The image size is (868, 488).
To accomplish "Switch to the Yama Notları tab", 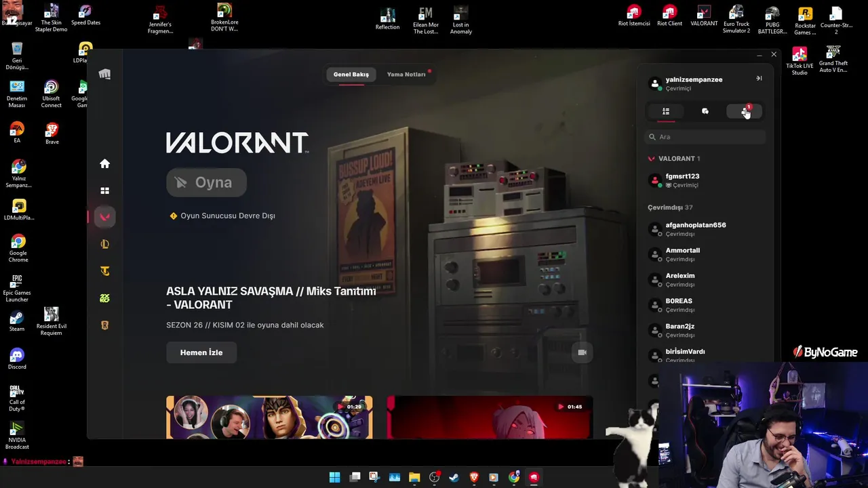I will coord(406,75).
